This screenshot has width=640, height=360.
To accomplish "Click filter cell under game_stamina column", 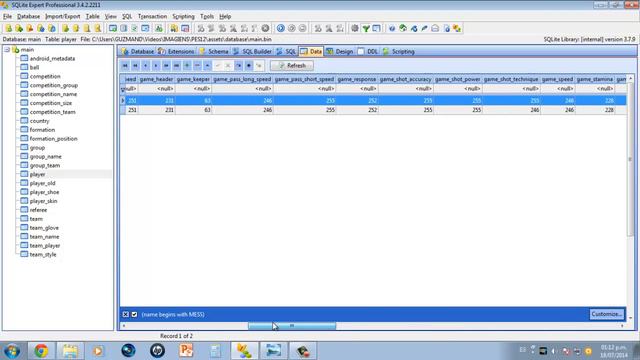I will [x=595, y=89].
